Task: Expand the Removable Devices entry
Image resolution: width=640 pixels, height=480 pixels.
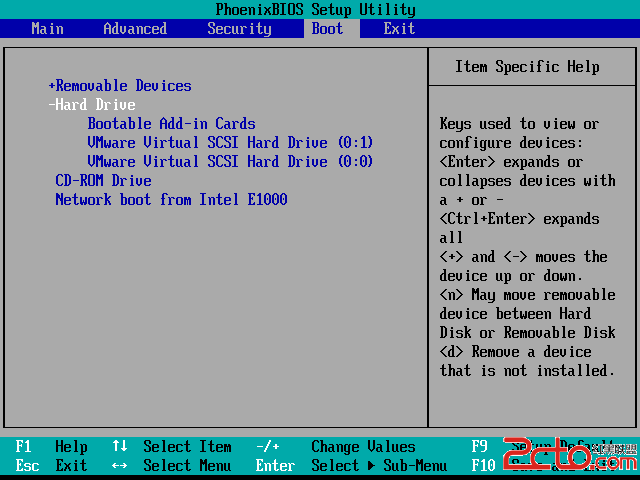Action: [x=120, y=86]
